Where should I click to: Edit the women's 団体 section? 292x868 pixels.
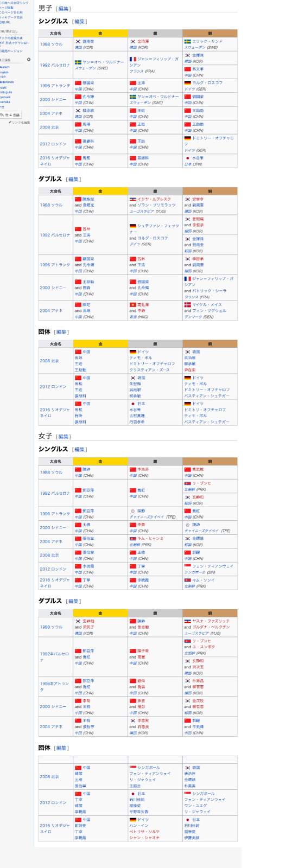(x=62, y=748)
